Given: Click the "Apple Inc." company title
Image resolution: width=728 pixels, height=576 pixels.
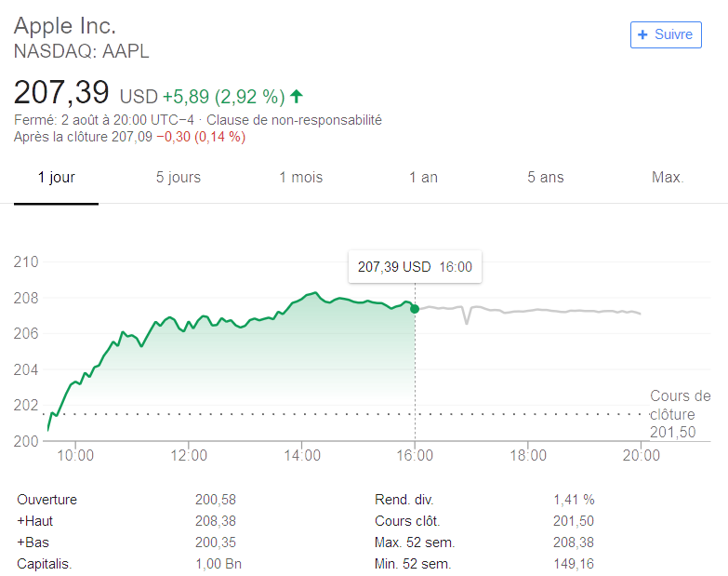Looking at the screenshot, I should tap(65, 25).
